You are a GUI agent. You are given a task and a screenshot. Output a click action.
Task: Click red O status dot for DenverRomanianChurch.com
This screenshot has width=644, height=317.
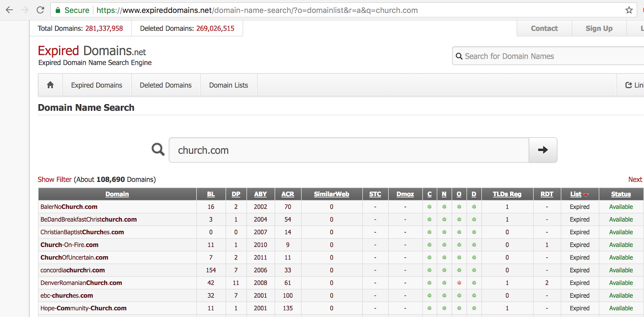(x=459, y=283)
